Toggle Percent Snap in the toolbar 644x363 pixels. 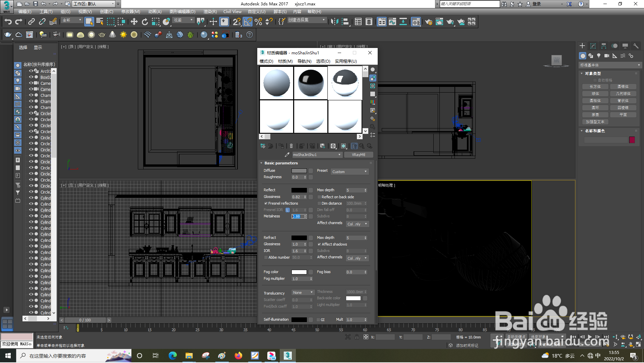258,22
